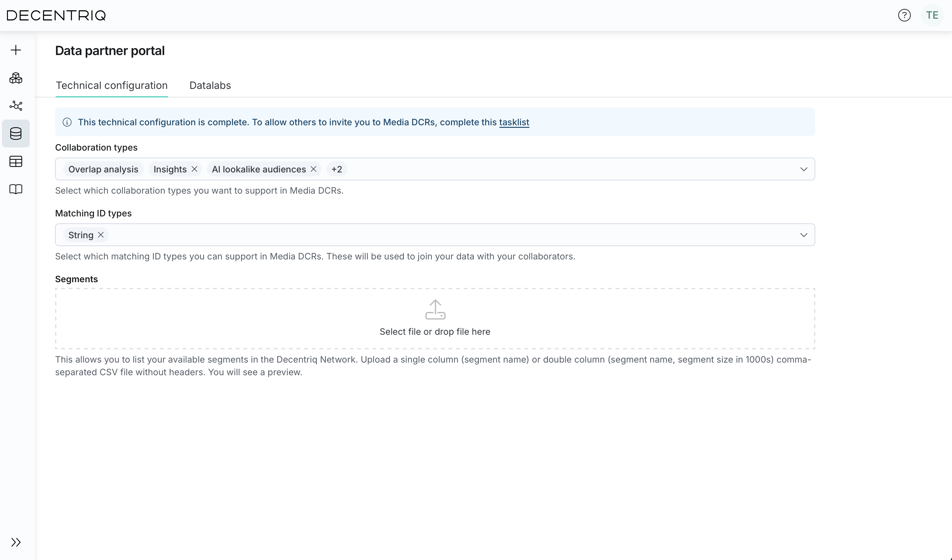Screen dimensions: 952x560
Task: Open the data clean rooms cubes icon
Action: click(x=16, y=78)
